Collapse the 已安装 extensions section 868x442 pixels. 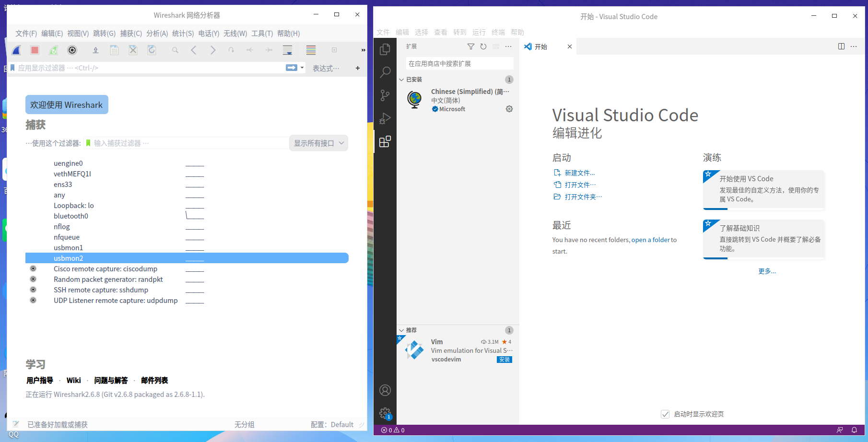click(401, 80)
